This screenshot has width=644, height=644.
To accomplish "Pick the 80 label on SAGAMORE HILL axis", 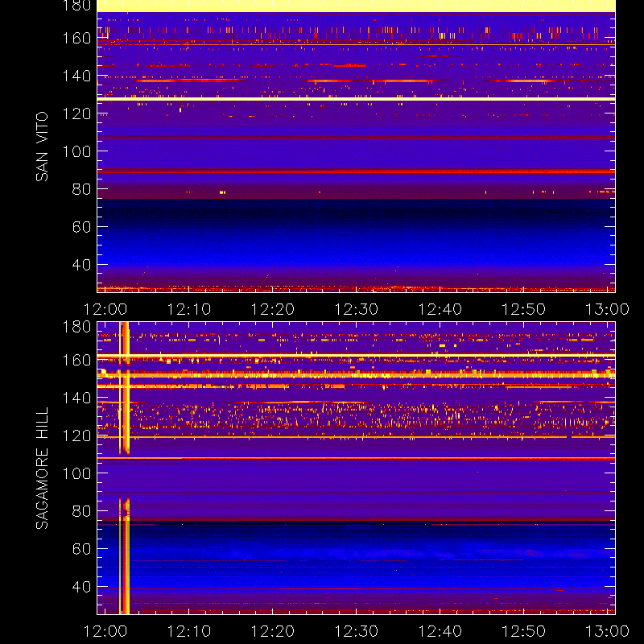I will coord(81,511).
